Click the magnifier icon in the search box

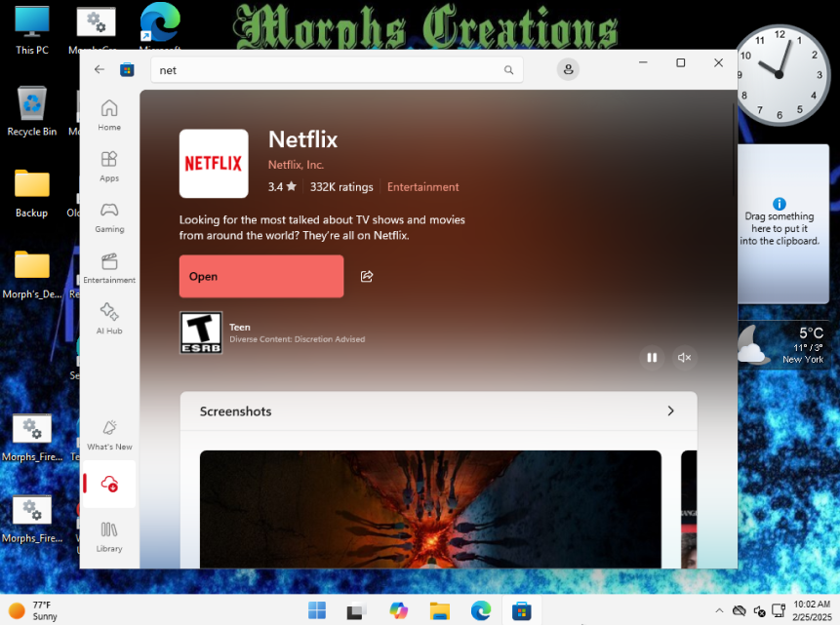(508, 70)
